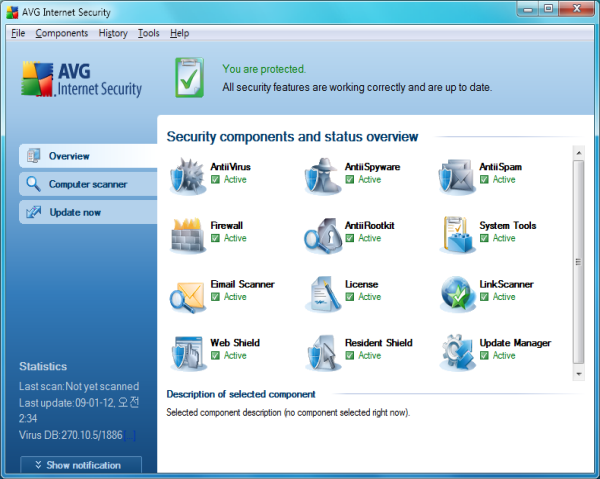Click Firewall Active status checkmark

[x=215, y=238]
